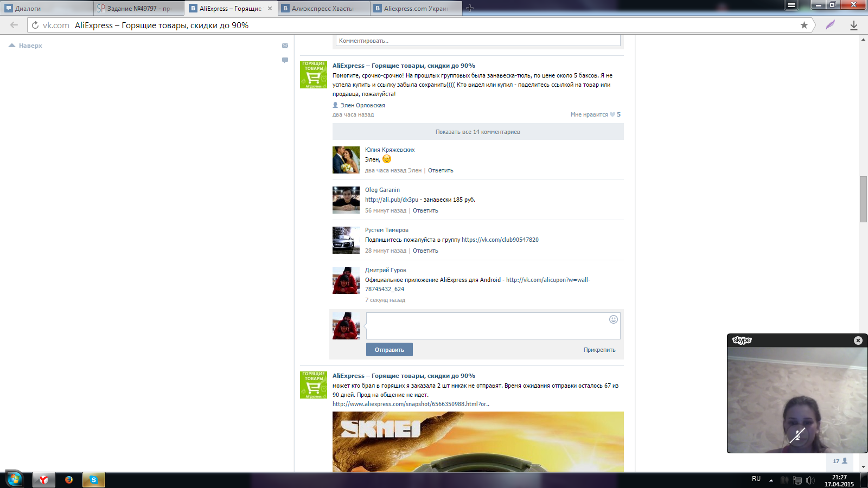Viewport: 868px width, 488px height.
Task: Unmute the microphone in the Skype video overlay
Action: point(797,435)
